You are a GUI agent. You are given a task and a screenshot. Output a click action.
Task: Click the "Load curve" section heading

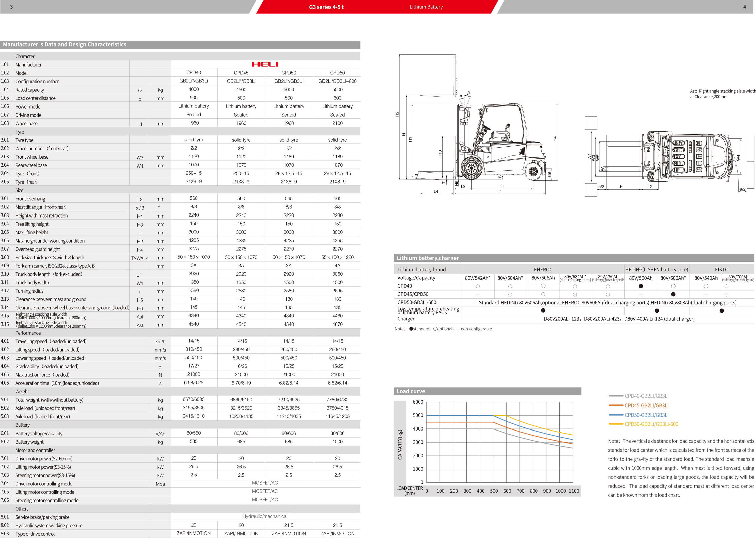(411, 391)
